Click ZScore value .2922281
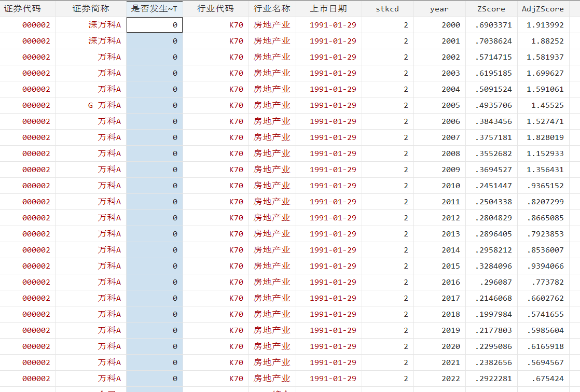 click(493, 379)
